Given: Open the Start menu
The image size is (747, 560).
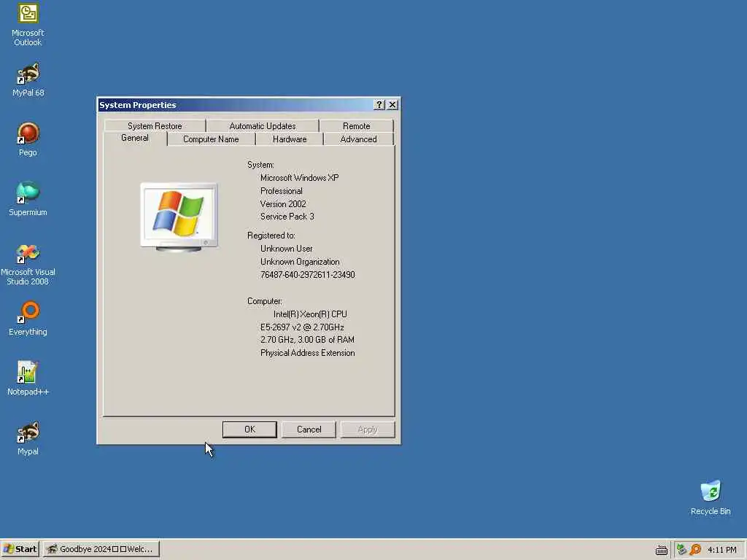Looking at the screenshot, I should pos(20,549).
